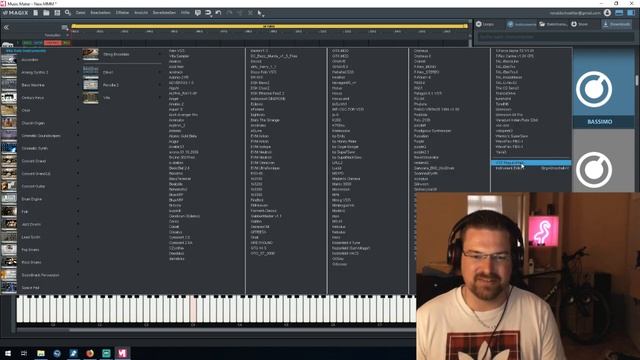Click the magnifier search icon in the toolbar
The width and height of the screenshot is (640, 360).
click(x=68, y=13)
